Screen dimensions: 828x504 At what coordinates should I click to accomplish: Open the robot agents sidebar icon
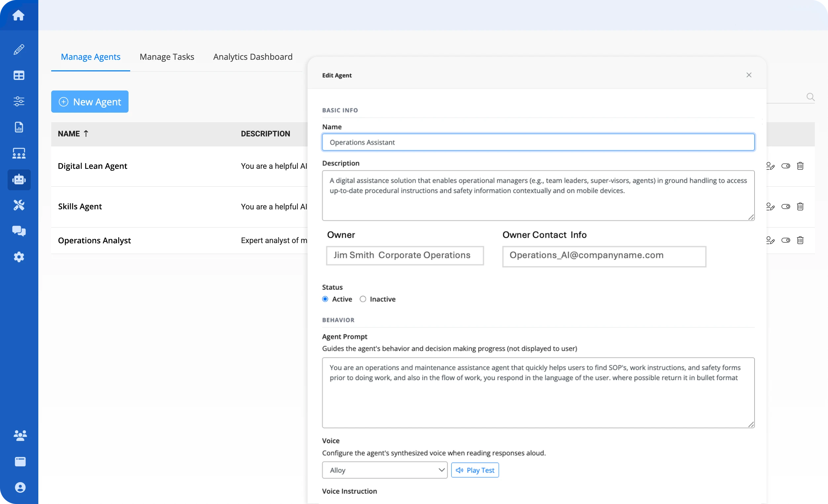point(19,180)
